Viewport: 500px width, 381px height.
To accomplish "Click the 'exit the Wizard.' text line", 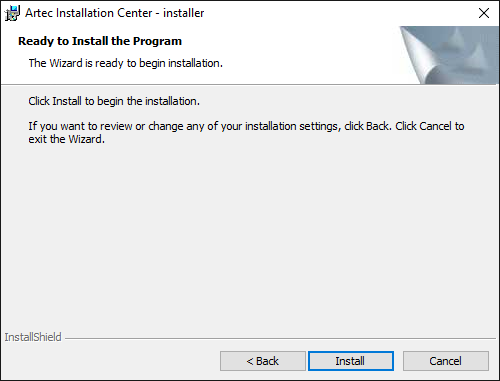I will (x=66, y=139).
